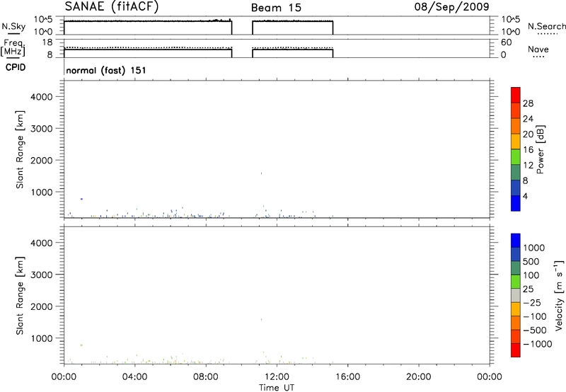Image resolution: width=566 pixels, height=392 pixels.
Task: Click the 28 label on power colorbar
Action: point(528,103)
